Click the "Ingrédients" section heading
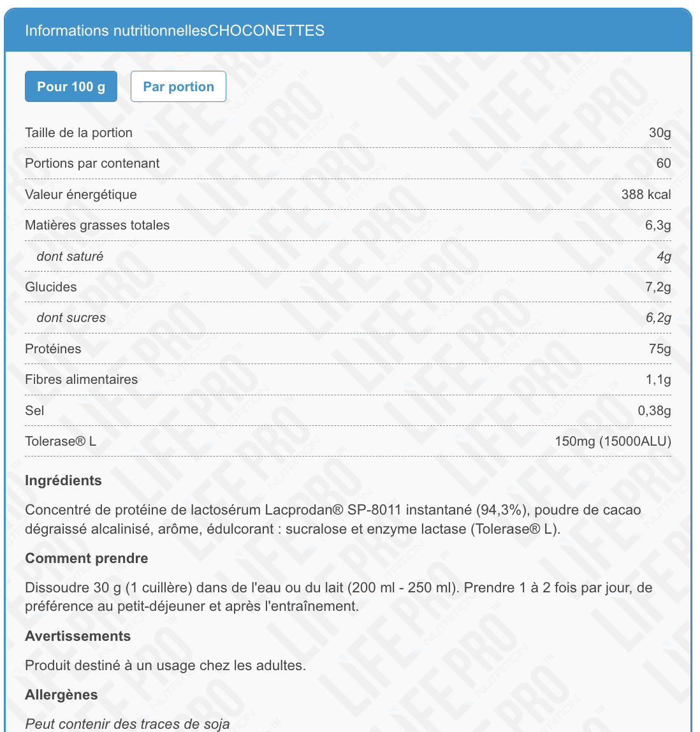This screenshot has height=732, width=700. (63, 481)
